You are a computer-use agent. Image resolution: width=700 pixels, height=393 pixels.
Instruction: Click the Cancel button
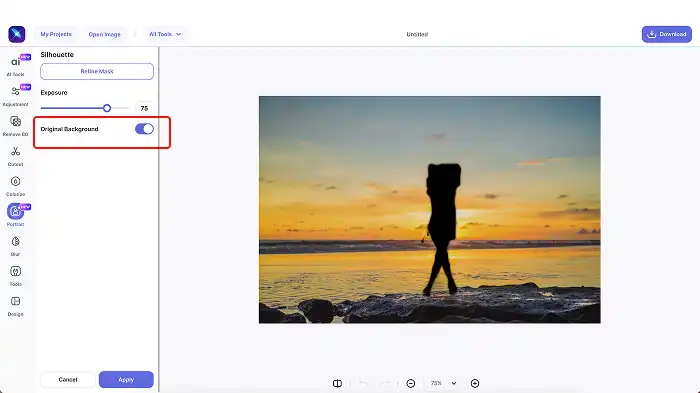coord(68,380)
